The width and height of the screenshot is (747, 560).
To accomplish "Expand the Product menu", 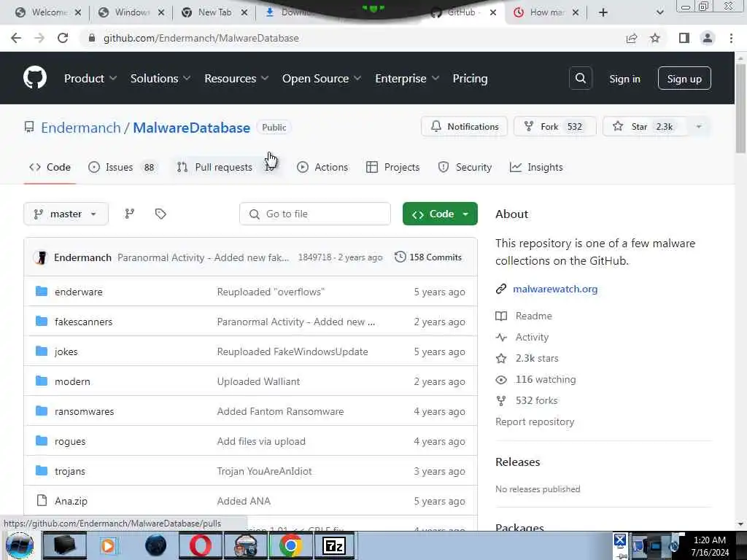I will pos(90,79).
